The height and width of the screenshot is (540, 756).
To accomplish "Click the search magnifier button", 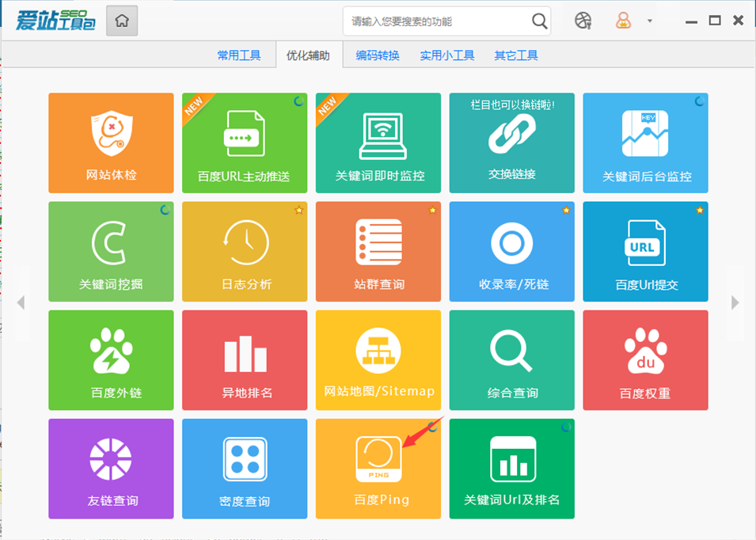I will [539, 21].
